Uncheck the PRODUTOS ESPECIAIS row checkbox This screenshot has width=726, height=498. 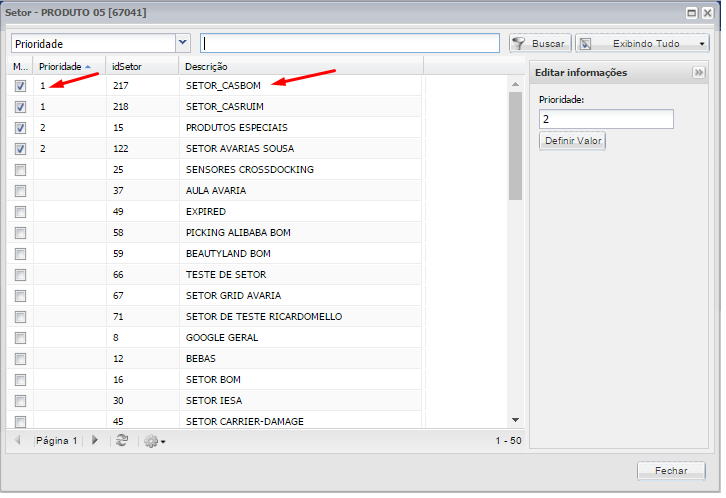[20, 128]
